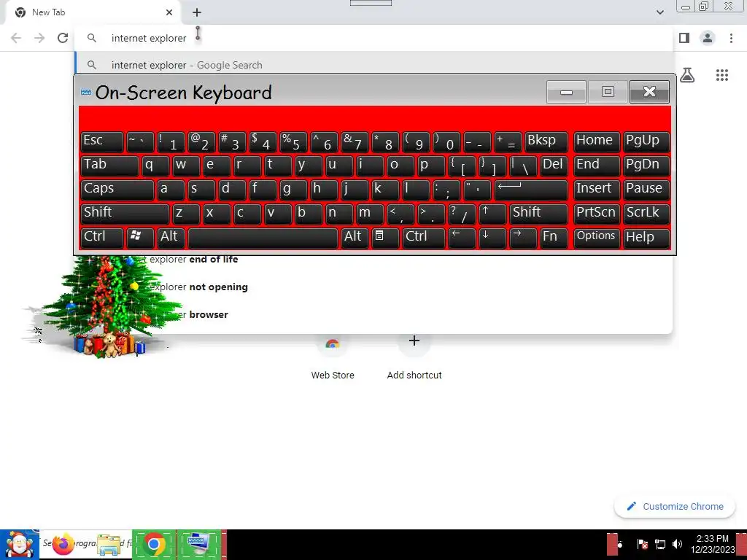The width and height of the screenshot is (747, 560).
Task: Click Chrome's back navigation arrow
Action: (16, 38)
